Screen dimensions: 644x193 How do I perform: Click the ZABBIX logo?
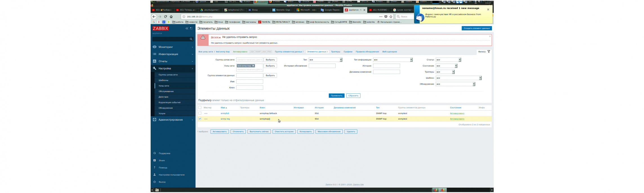click(x=161, y=28)
